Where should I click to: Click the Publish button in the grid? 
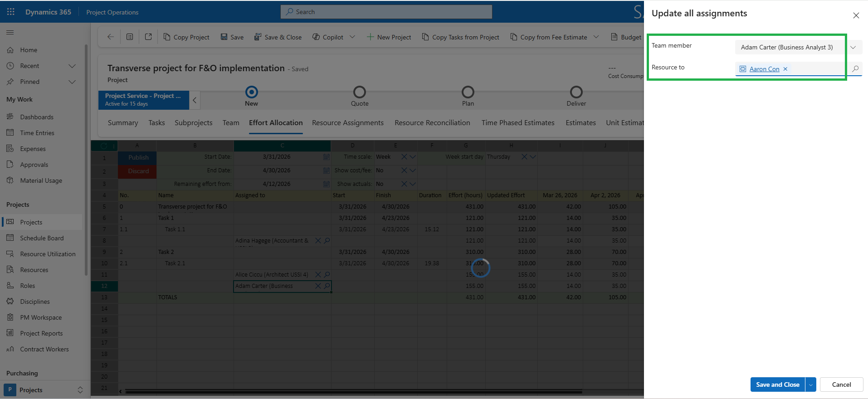(138, 157)
